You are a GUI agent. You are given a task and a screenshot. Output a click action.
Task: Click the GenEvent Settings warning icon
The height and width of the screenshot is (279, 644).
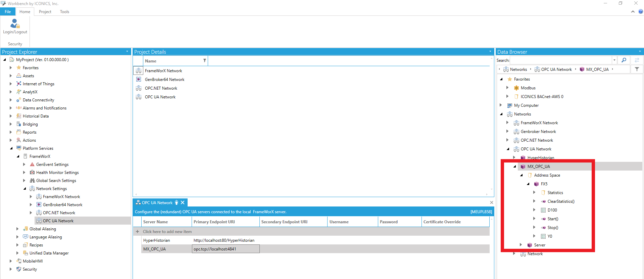coord(32,165)
